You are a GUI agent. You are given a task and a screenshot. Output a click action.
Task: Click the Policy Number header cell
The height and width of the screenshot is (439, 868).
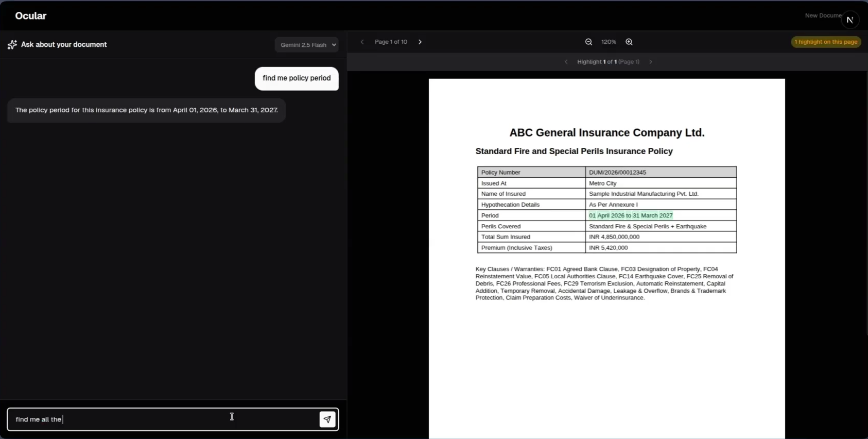coord(531,172)
